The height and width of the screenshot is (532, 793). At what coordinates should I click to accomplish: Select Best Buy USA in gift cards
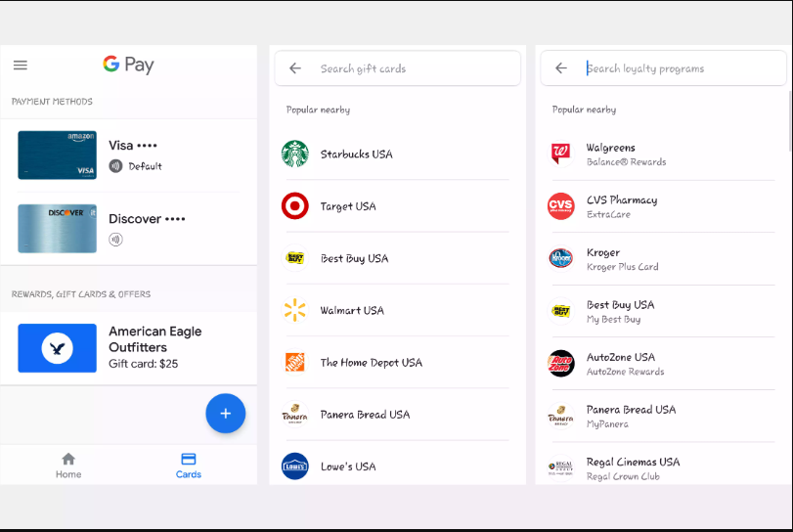click(x=355, y=258)
